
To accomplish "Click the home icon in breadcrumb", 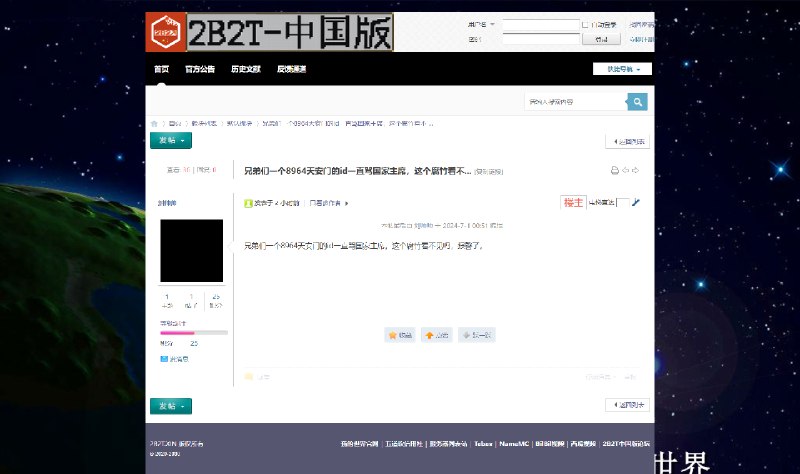I will [x=154, y=123].
